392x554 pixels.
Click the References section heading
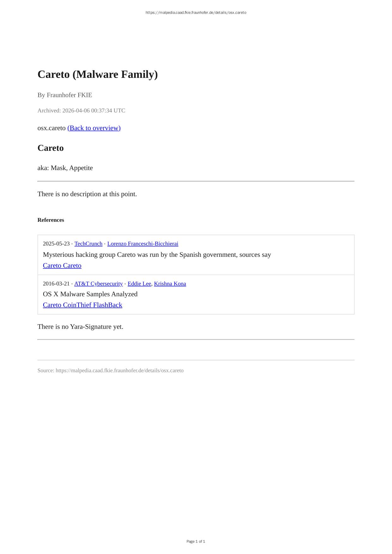51,220
